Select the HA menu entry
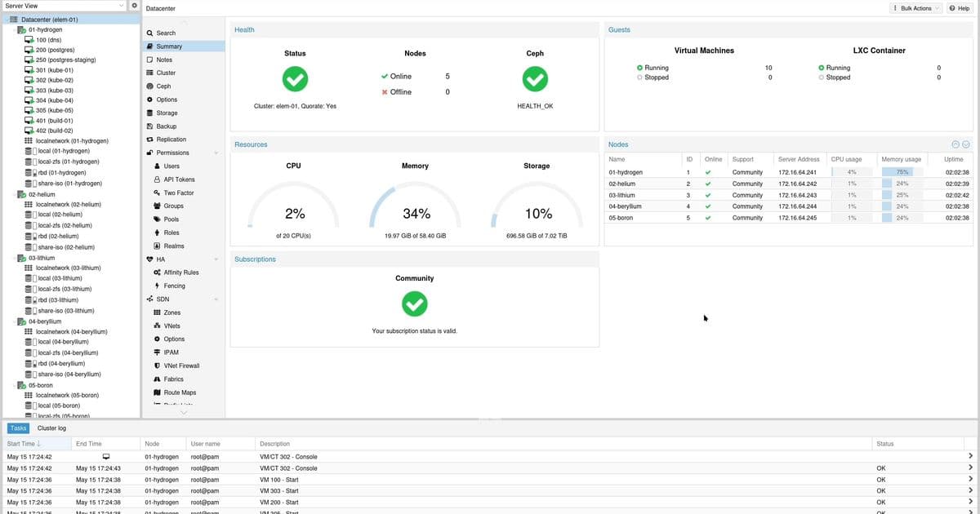 (161, 259)
